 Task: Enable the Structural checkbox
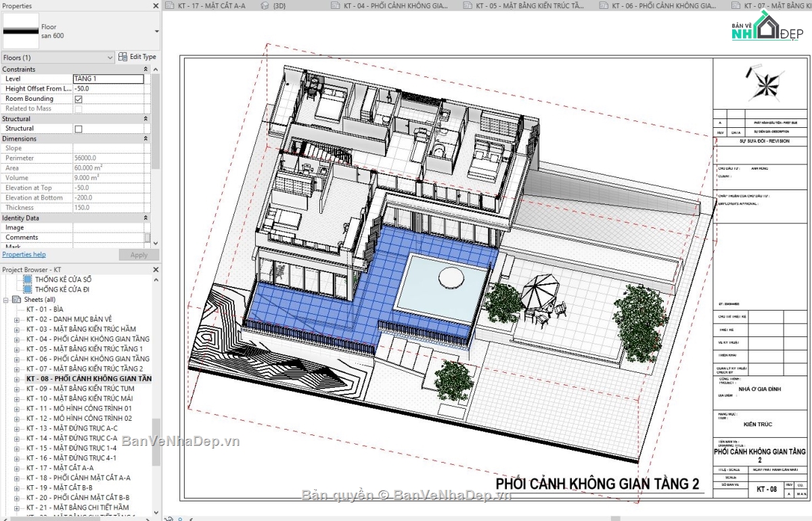point(78,129)
